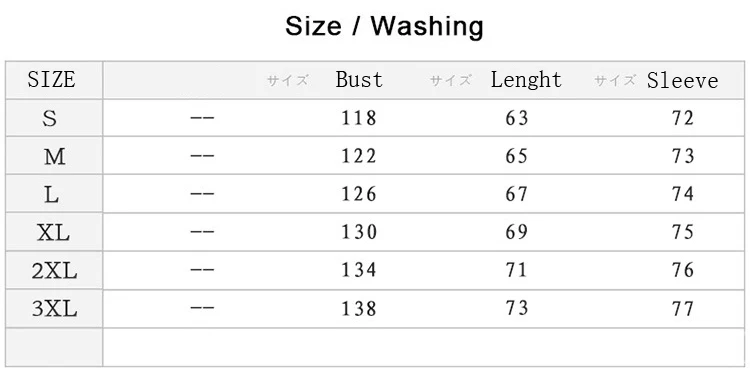Click the empty bottom-left table cell
This screenshot has width=750, height=380.
[54, 347]
